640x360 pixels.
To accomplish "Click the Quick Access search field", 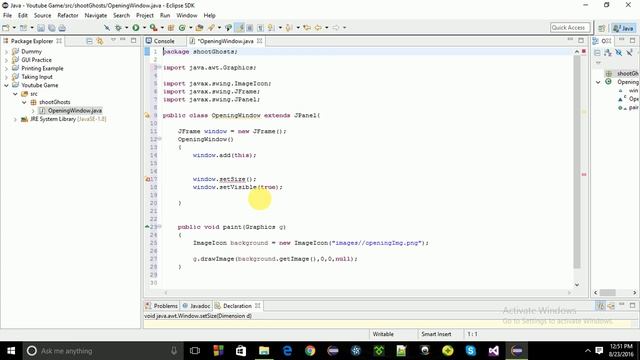I will [x=570, y=27].
